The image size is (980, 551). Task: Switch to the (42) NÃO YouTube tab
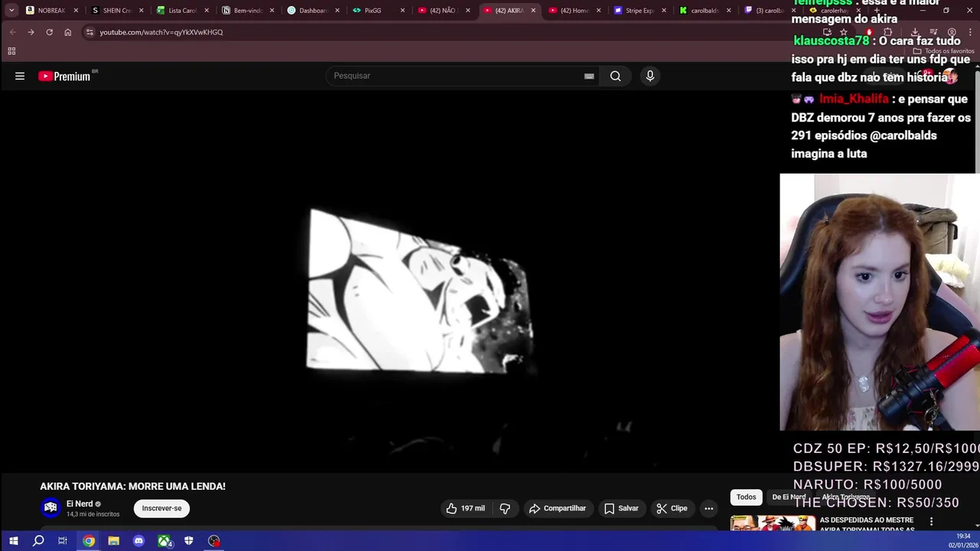point(443,11)
